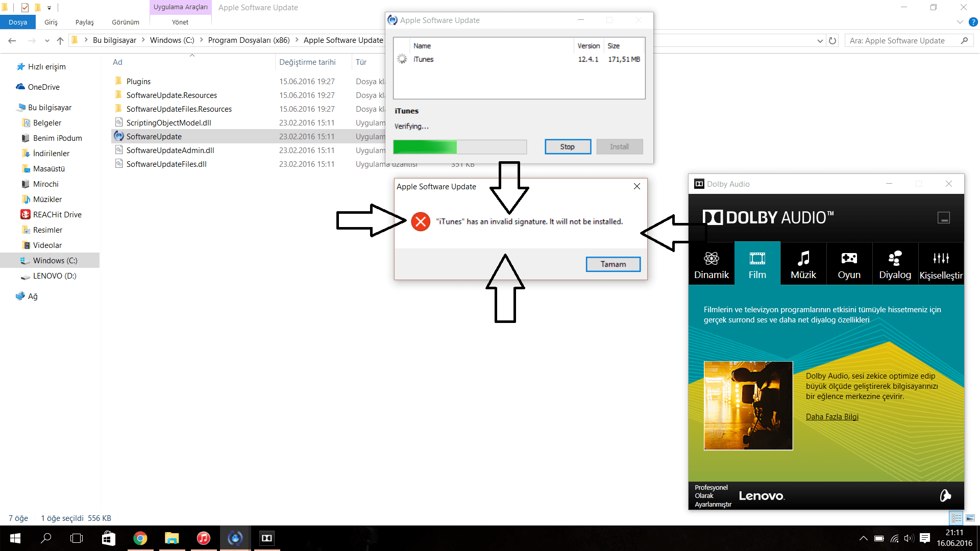
Task: Open the Kişiselleştir equalizer settings
Action: pos(941,259)
